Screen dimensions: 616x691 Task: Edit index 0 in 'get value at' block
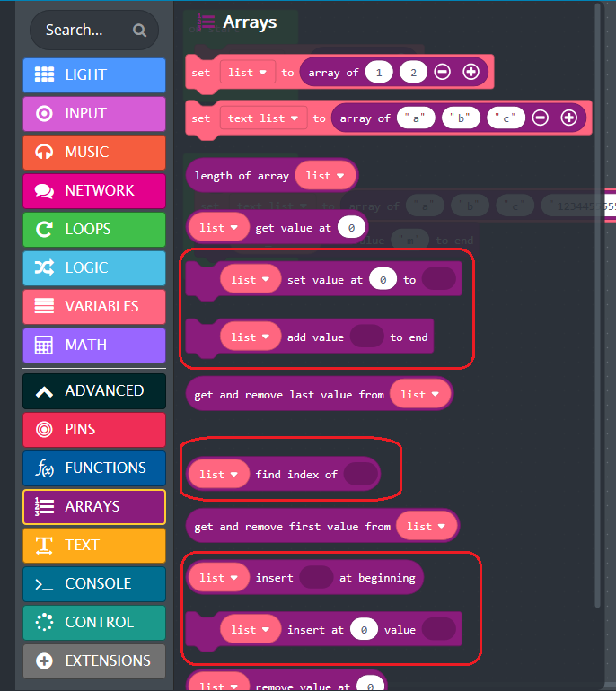[x=351, y=228]
